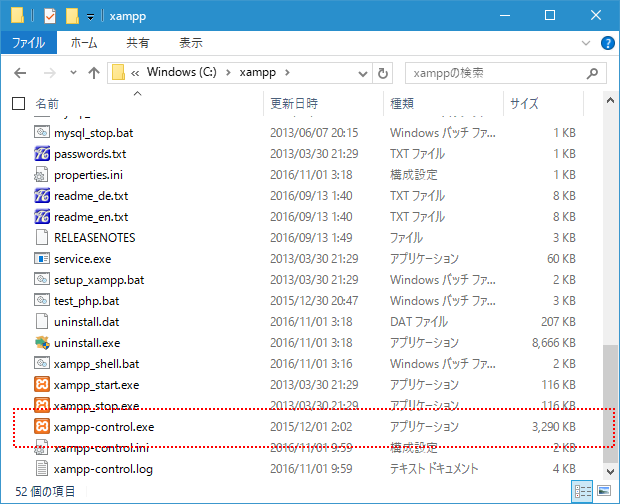Open the 表示 ribbon tab

191,43
